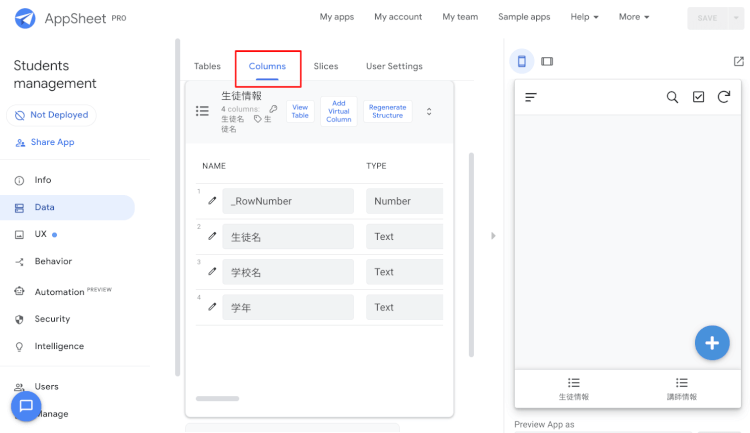Open UX in the left sidebar
The image size is (750, 433).
click(x=41, y=234)
